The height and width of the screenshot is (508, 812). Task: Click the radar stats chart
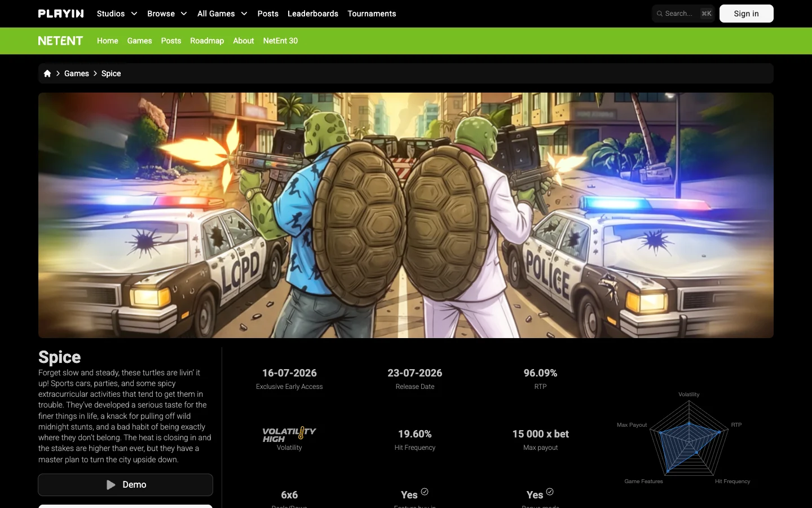coord(689,438)
